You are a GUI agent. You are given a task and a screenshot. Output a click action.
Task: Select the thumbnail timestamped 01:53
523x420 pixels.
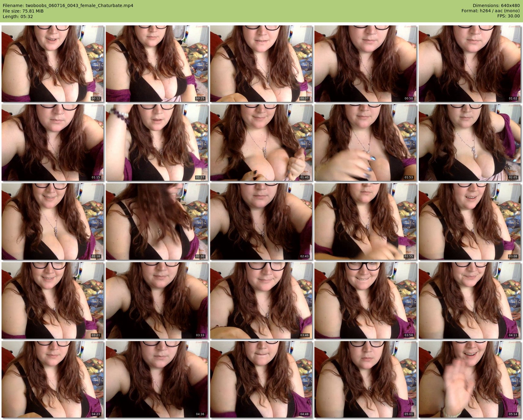(365, 143)
